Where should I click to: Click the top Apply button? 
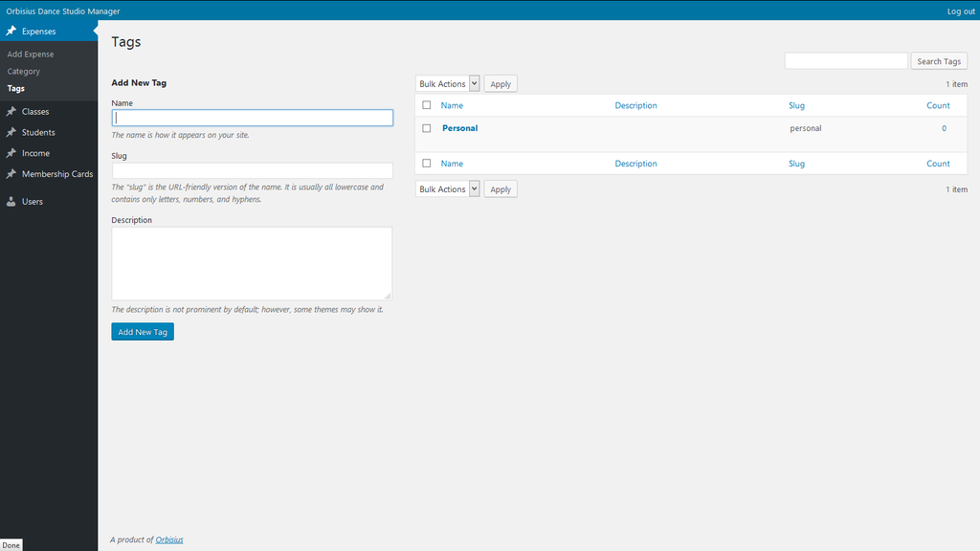click(x=500, y=84)
